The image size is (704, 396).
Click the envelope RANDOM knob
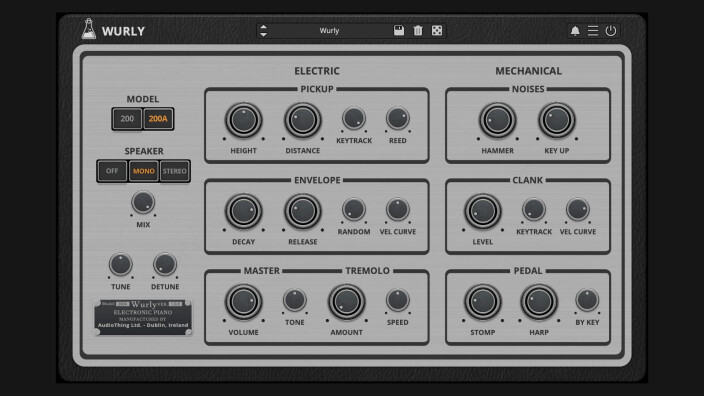[354, 210]
